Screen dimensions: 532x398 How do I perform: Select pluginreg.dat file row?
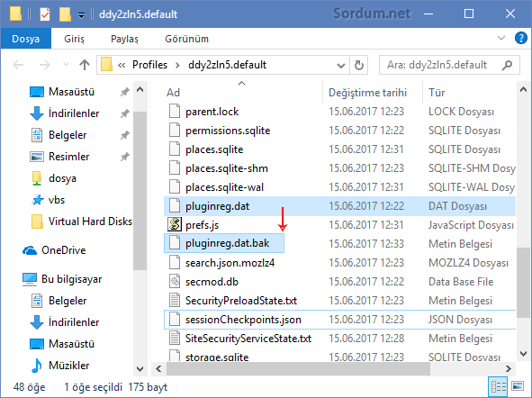[x=339, y=206]
